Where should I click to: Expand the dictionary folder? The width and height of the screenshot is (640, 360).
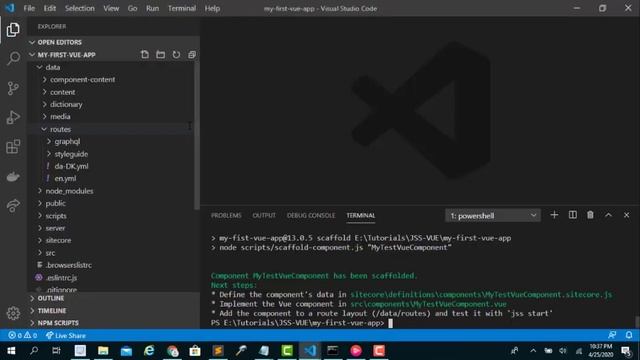click(x=111, y=104)
